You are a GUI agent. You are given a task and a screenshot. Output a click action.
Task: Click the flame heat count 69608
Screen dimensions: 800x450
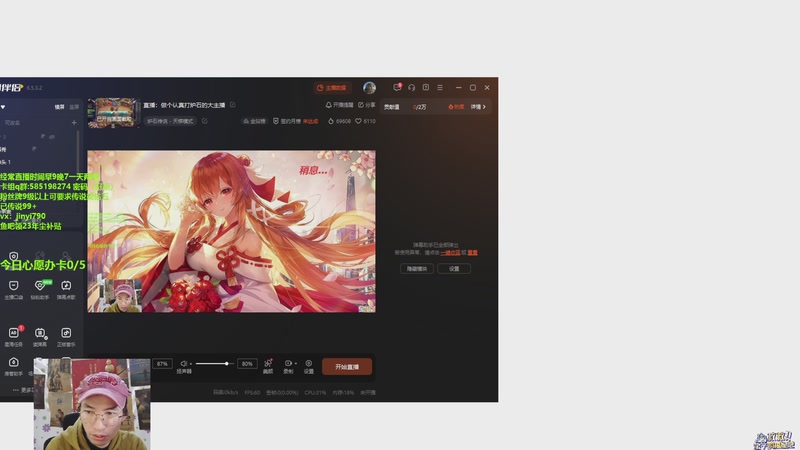pos(339,121)
